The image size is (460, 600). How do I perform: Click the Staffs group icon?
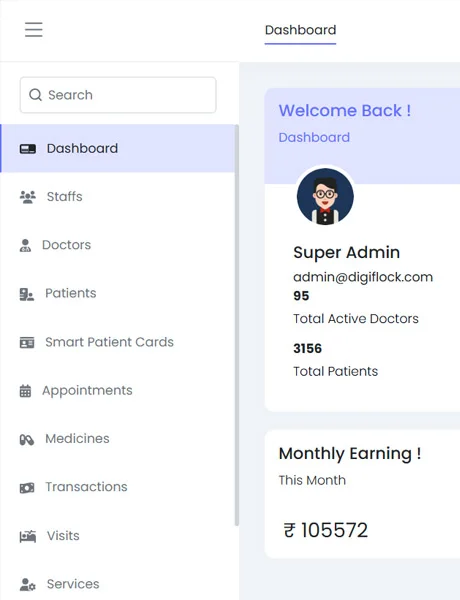(x=28, y=197)
